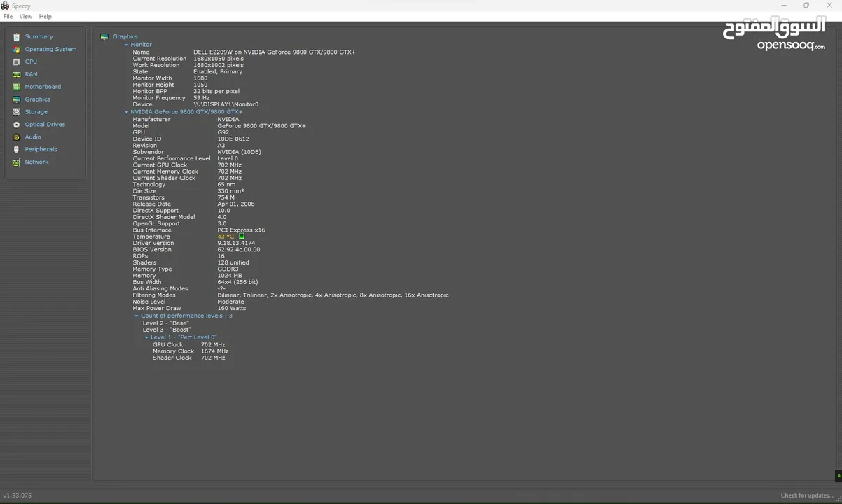842x504 pixels.
Task: Open the Optical Drives section label
Action: click(x=45, y=125)
